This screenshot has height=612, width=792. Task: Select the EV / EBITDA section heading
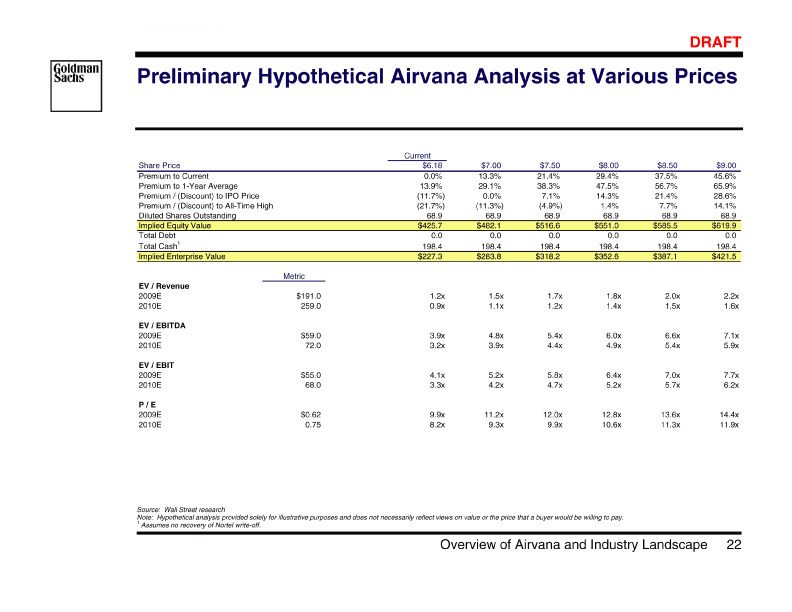click(163, 326)
